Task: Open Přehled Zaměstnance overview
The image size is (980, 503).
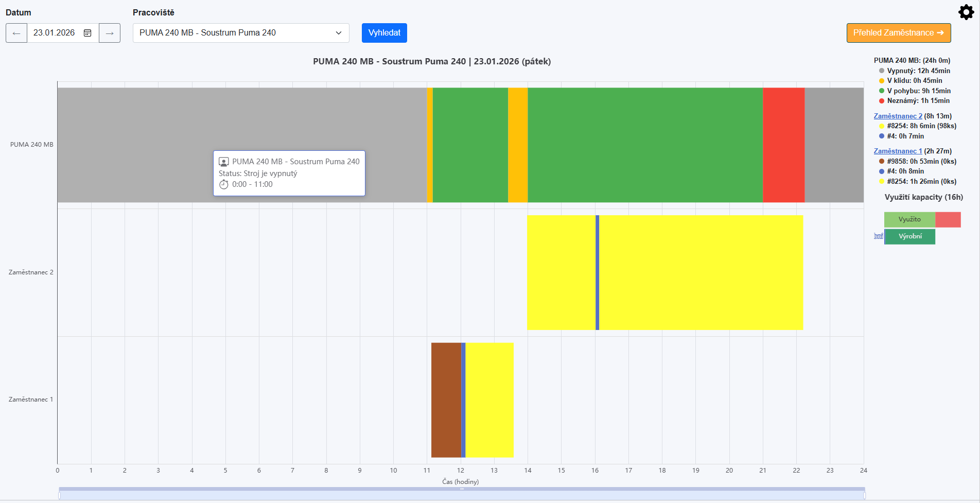Action: (898, 33)
